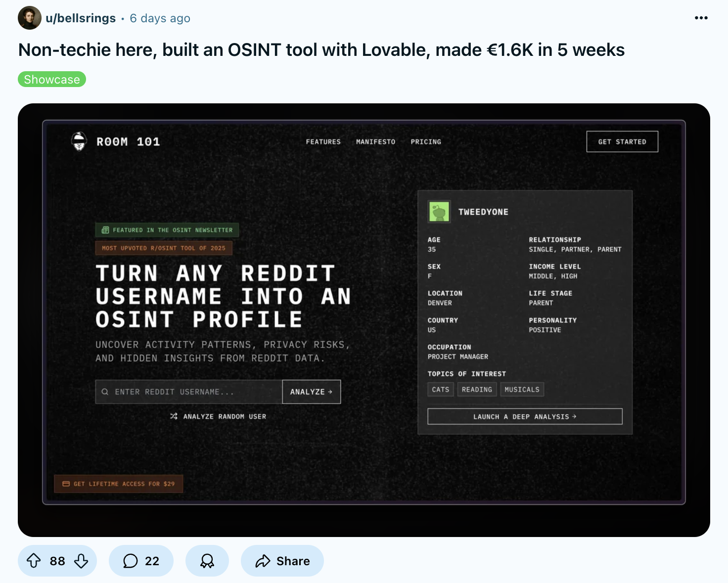This screenshot has width=728, height=583.
Task: Click Launch a Deep Analysis button
Action: (x=525, y=416)
